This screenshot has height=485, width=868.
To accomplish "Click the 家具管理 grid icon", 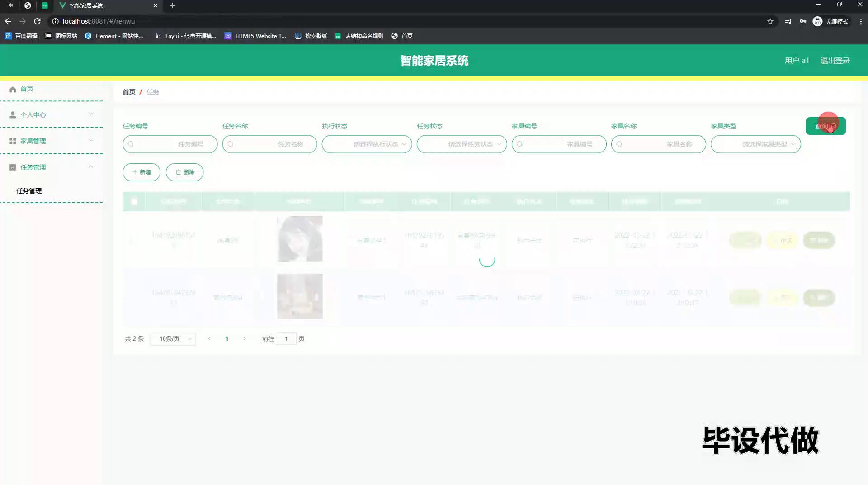I will pos(13,141).
